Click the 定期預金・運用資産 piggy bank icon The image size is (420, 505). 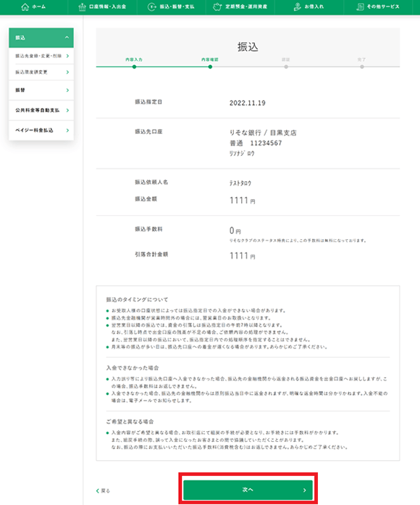(217, 7)
